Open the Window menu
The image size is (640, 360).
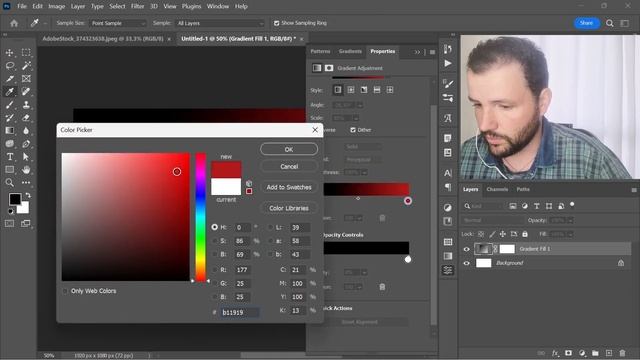[218, 6]
